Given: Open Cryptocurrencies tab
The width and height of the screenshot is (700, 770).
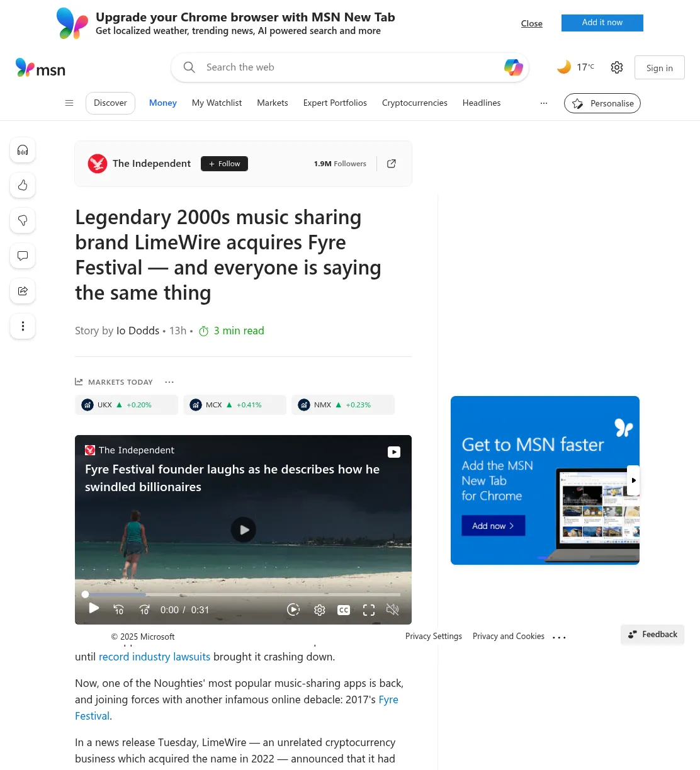Looking at the screenshot, I should (x=415, y=103).
